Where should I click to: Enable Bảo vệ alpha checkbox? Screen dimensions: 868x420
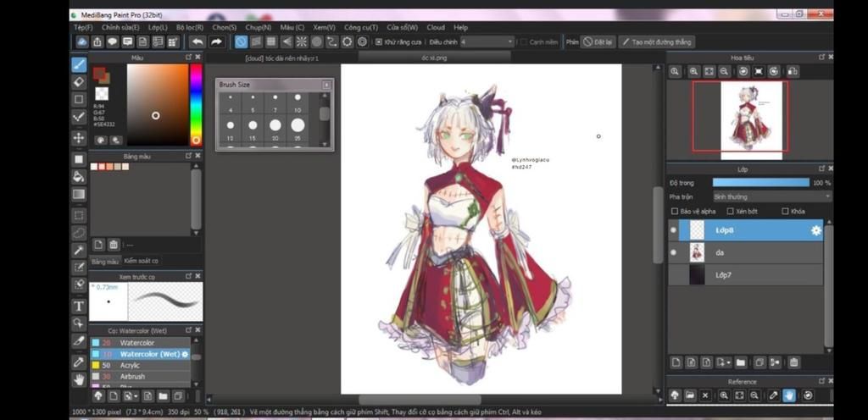[x=674, y=211]
